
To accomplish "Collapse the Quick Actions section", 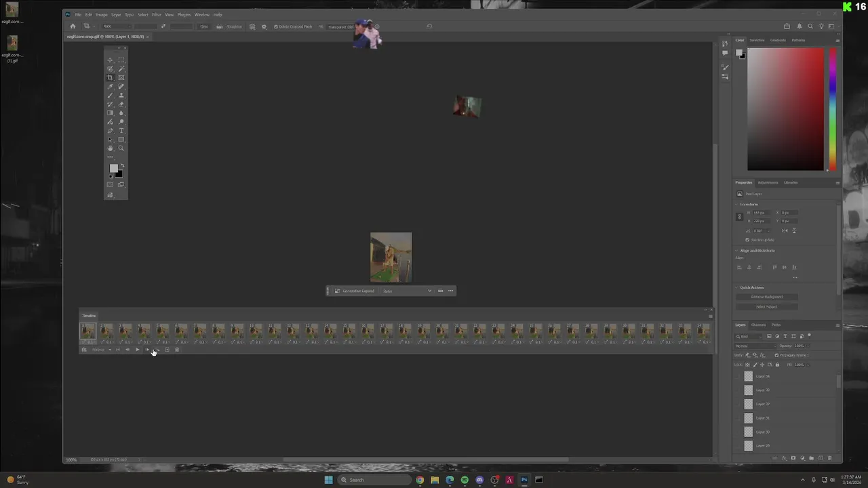I will 738,287.
